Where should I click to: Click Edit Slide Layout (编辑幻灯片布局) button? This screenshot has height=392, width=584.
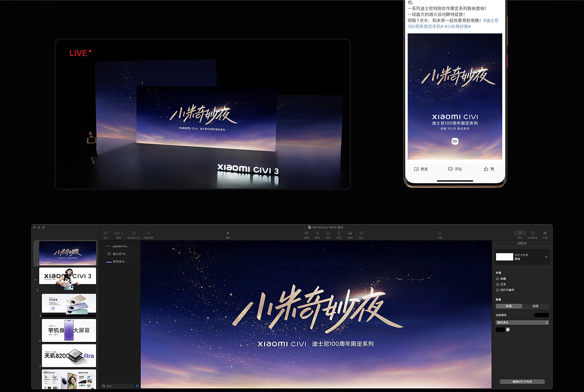click(x=522, y=382)
